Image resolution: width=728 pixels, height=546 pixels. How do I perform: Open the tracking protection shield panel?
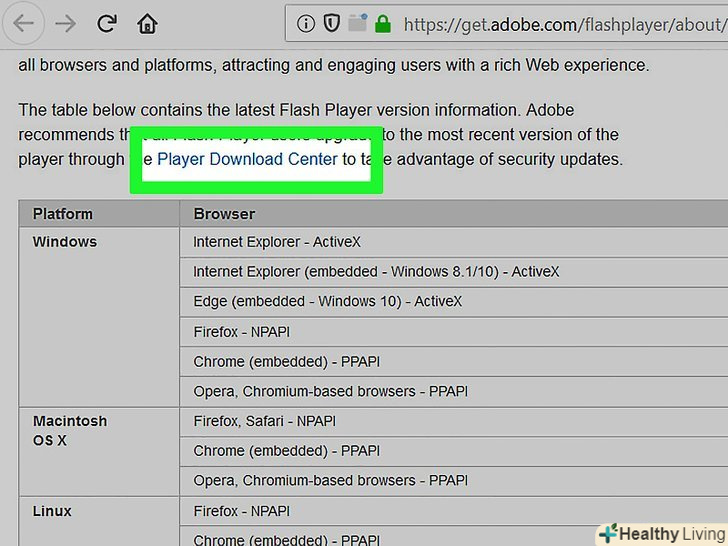(x=332, y=23)
